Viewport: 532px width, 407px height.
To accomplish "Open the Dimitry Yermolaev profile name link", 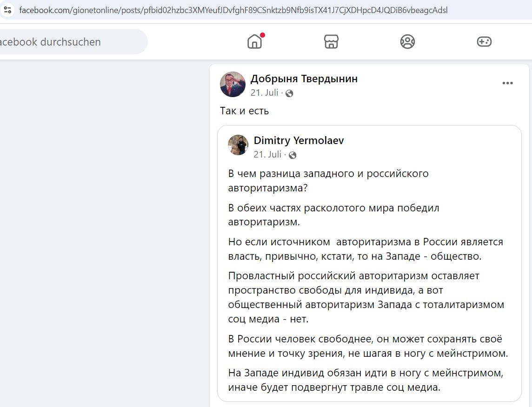I will pyautogui.click(x=299, y=140).
